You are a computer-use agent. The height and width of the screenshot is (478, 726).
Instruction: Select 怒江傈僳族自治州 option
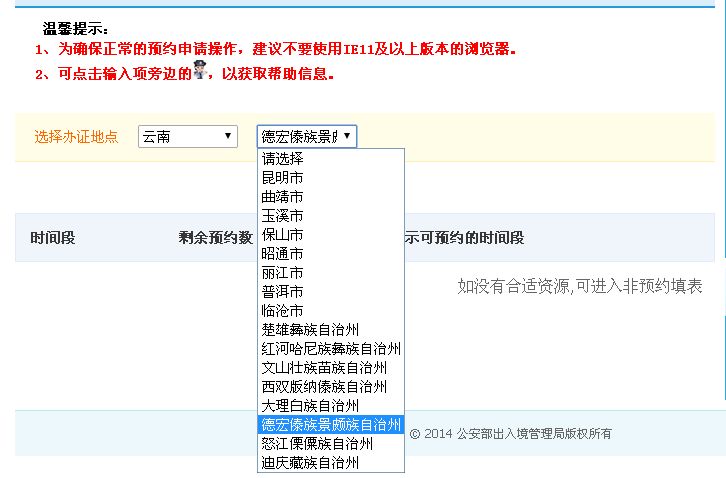(331, 444)
